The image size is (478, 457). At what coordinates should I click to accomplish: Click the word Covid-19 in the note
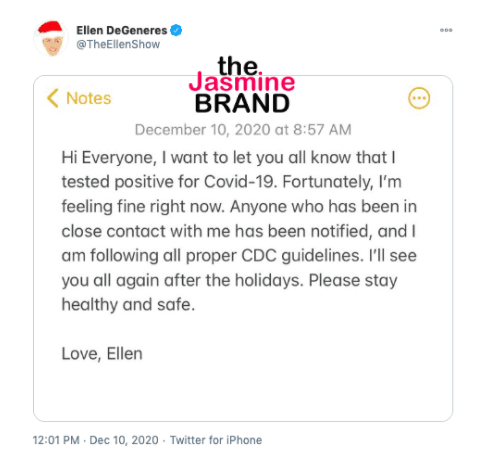tap(240, 182)
